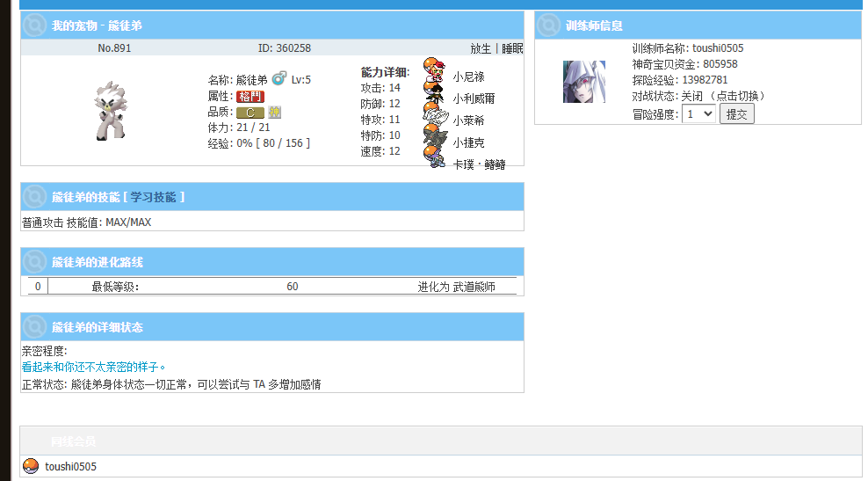Click the 普通攻击 技能值 skill row
The width and height of the screenshot is (868, 481).
pyautogui.click(x=86, y=222)
